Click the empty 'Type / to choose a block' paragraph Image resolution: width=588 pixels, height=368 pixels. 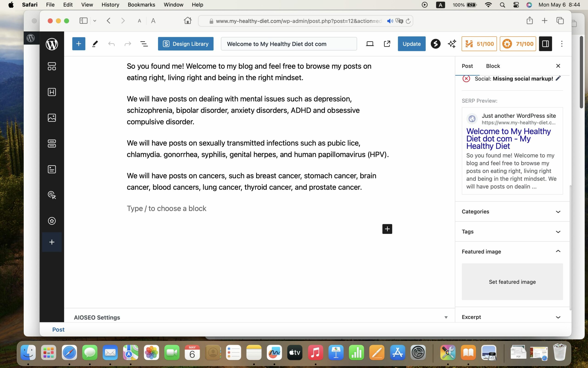click(x=260, y=208)
